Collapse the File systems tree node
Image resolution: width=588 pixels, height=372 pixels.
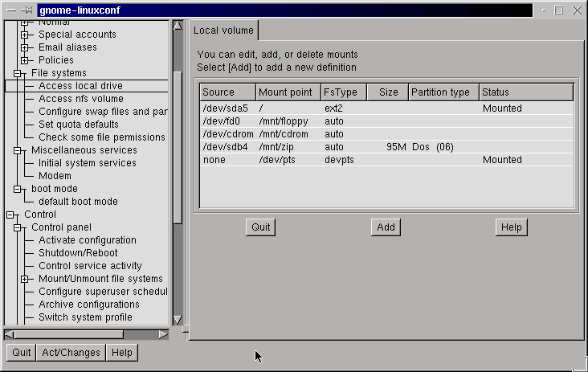click(17, 73)
